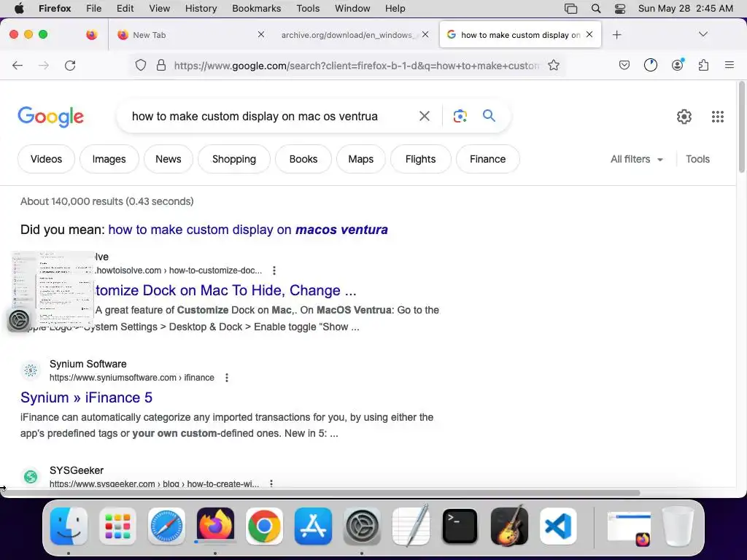Filter results by Images

coord(109,159)
